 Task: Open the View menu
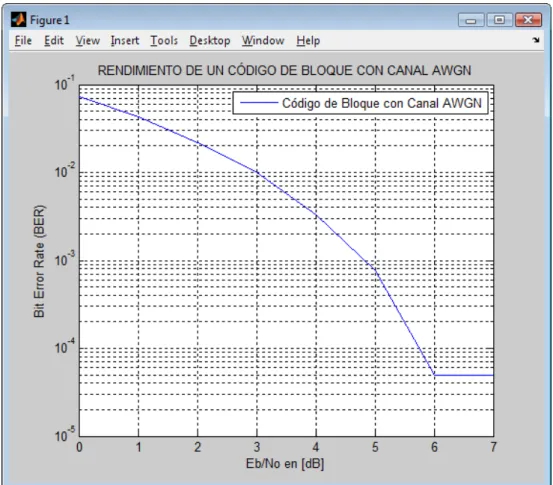tap(87, 41)
